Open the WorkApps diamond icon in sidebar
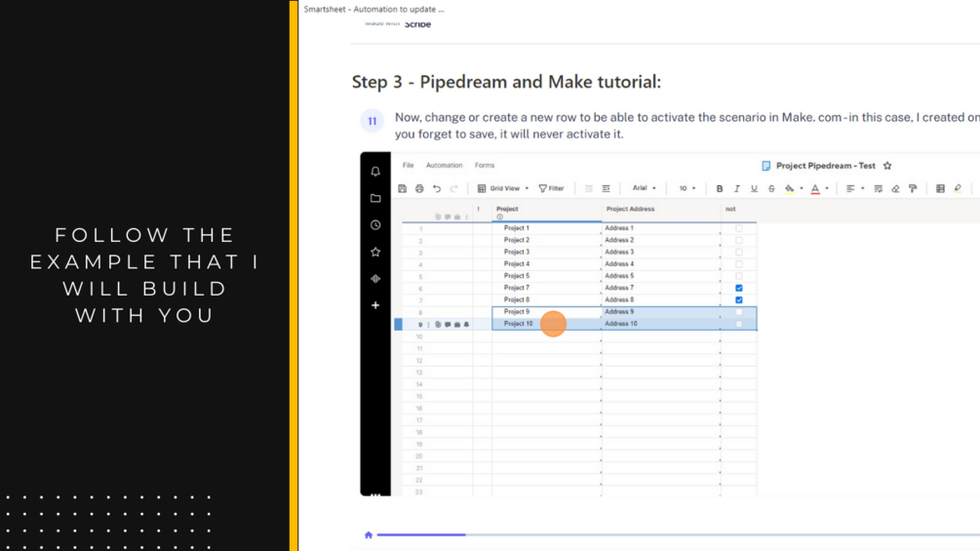The image size is (980, 551). pos(375,279)
